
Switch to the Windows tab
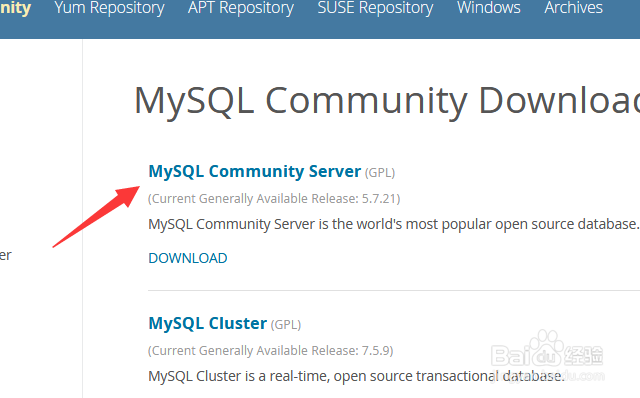coord(489,8)
